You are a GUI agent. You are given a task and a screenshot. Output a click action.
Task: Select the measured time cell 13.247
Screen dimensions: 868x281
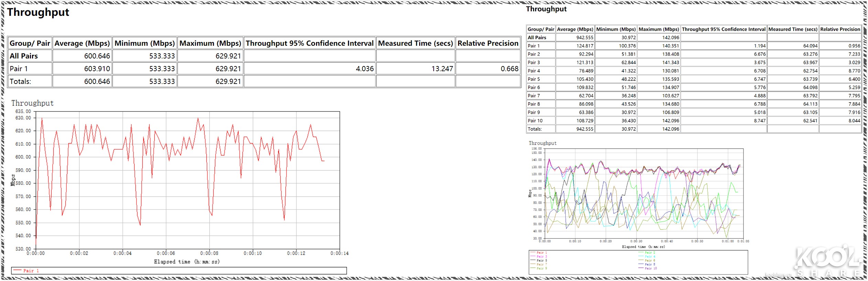click(442, 69)
